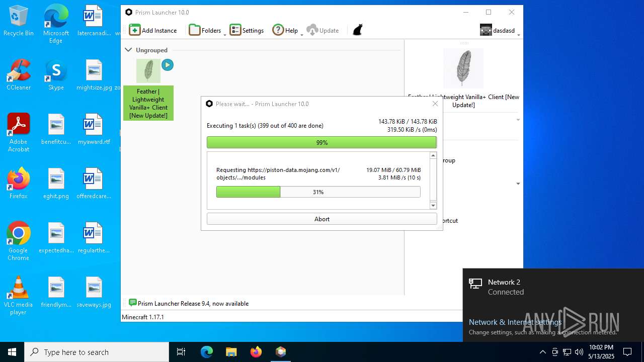
Task: Select the Feather Lightweight Vanilla+ Client label
Action: coord(148,103)
